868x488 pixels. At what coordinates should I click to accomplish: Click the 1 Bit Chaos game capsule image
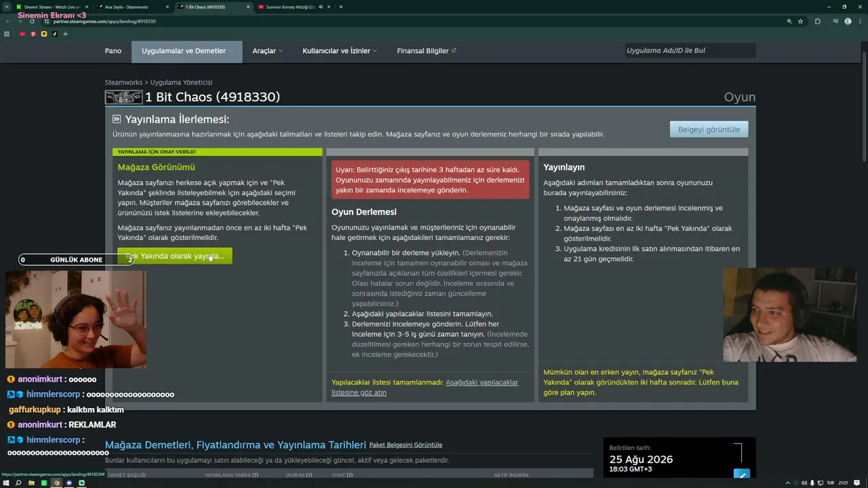[123, 97]
